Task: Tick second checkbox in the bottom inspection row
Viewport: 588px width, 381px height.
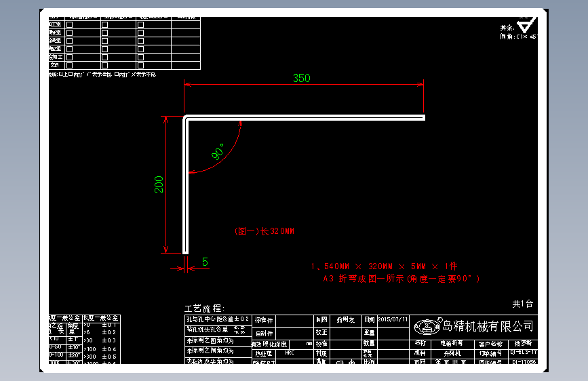Action: 105,66
